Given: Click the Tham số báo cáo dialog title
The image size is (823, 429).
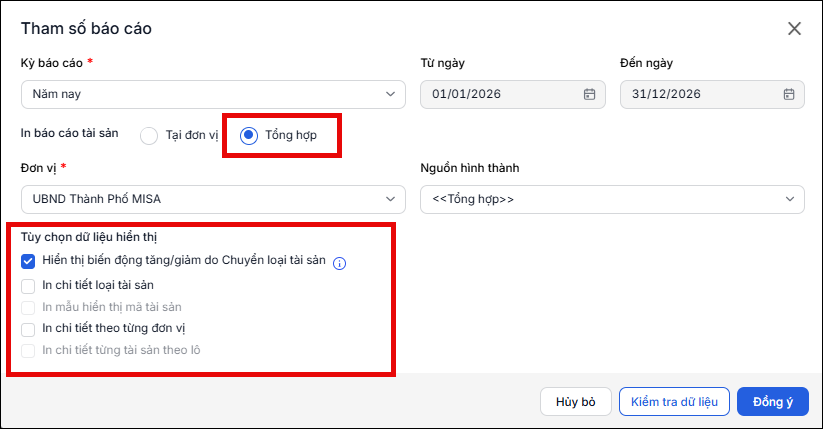Looking at the screenshot, I should (86, 28).
